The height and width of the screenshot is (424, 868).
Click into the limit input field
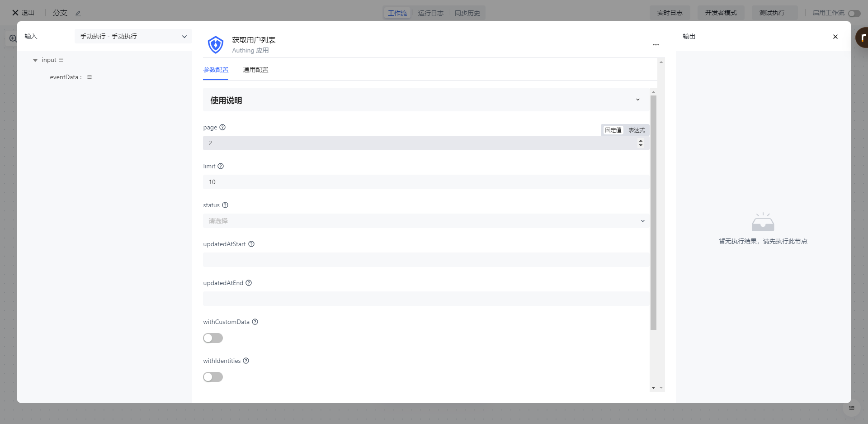[425, 182]
